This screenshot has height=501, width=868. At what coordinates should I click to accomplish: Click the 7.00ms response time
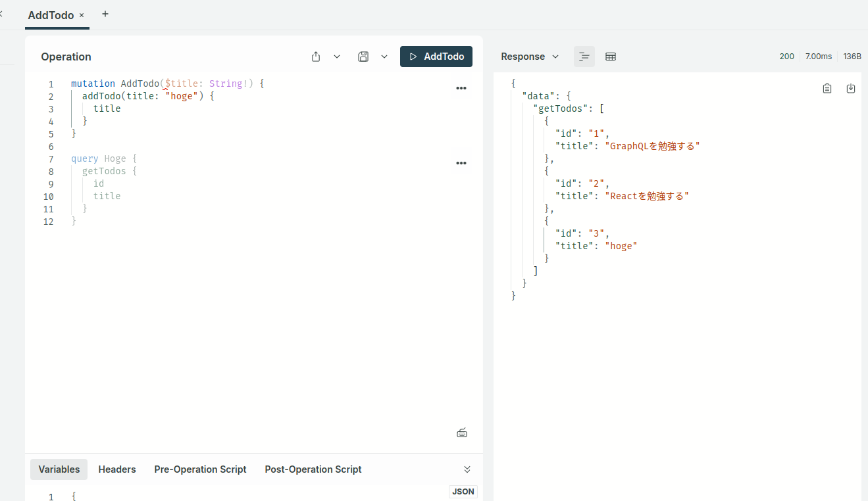(819, 57)
